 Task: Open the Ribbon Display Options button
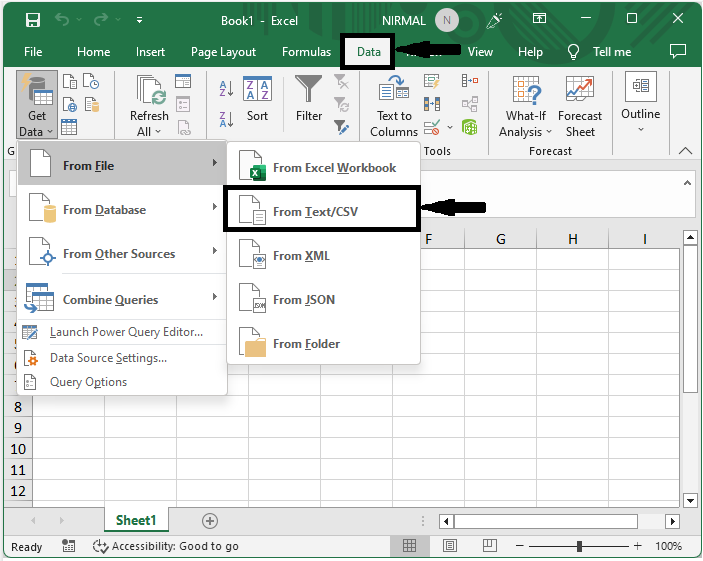pos(539,18)
